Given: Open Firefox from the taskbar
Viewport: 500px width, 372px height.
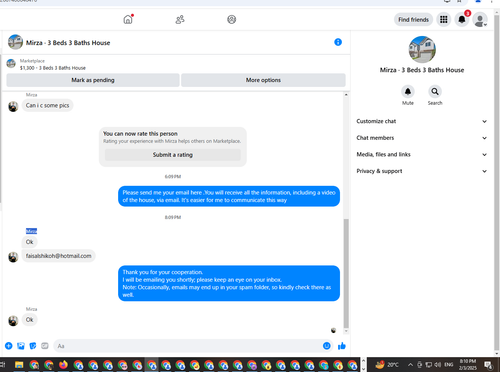Looking at the screenshot, I should 63,365.
